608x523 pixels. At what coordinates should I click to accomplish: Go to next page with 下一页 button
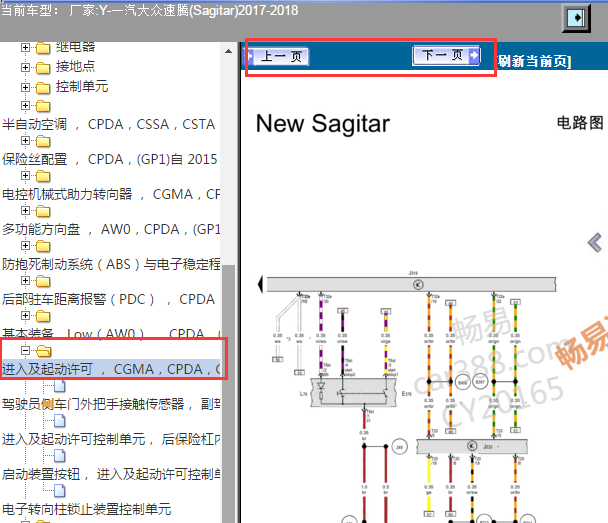pyautogui.click(x=446, y=55)
